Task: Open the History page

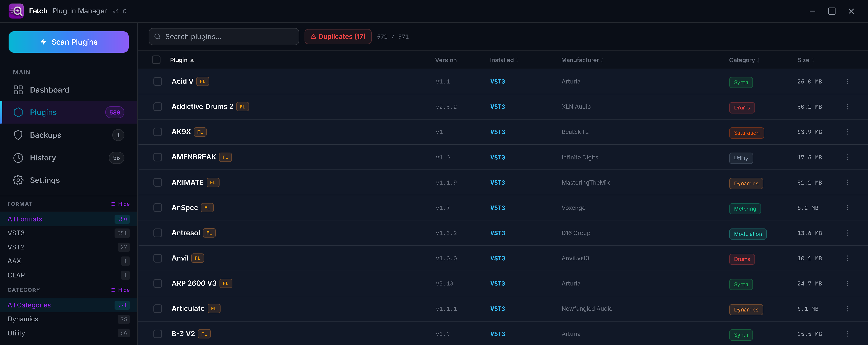Action: point(69,158)
